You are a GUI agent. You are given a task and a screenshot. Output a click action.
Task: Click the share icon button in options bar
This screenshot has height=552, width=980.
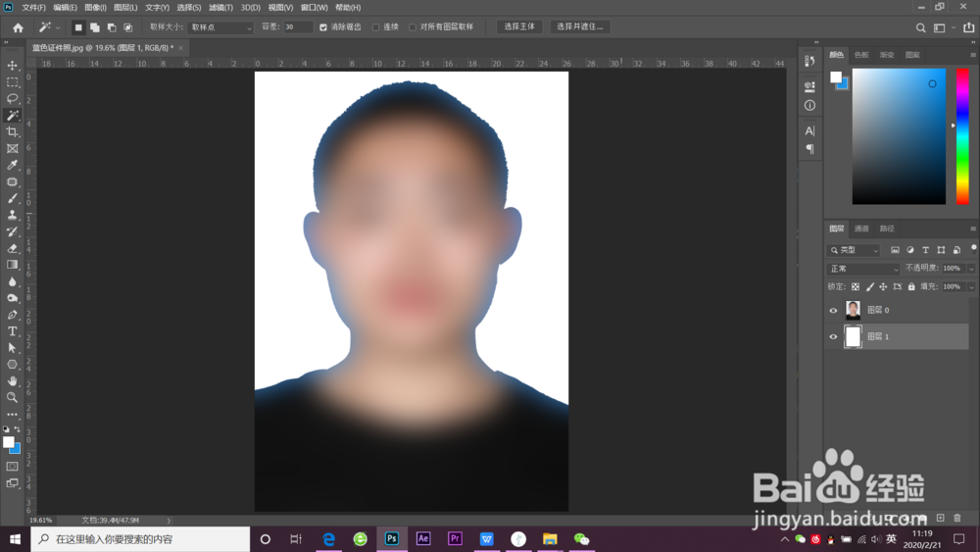pyautogui.click(x=969, y=27)
